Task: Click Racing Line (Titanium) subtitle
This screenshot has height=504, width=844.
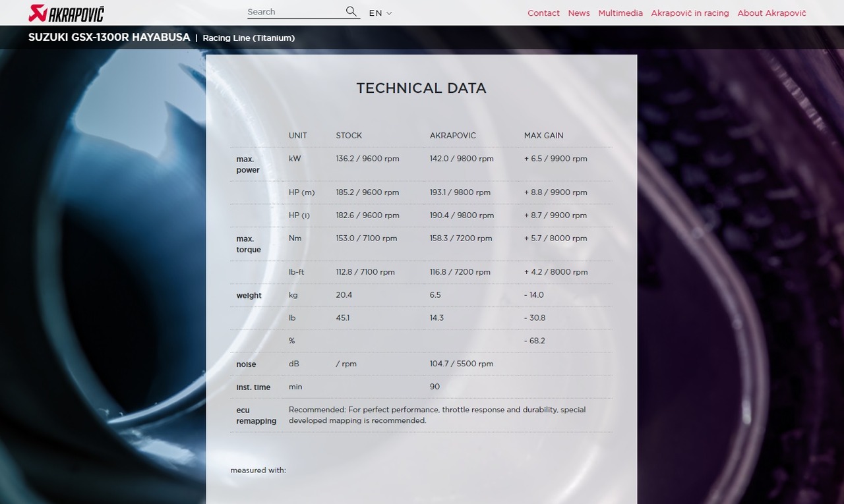Action: (249, 38)
